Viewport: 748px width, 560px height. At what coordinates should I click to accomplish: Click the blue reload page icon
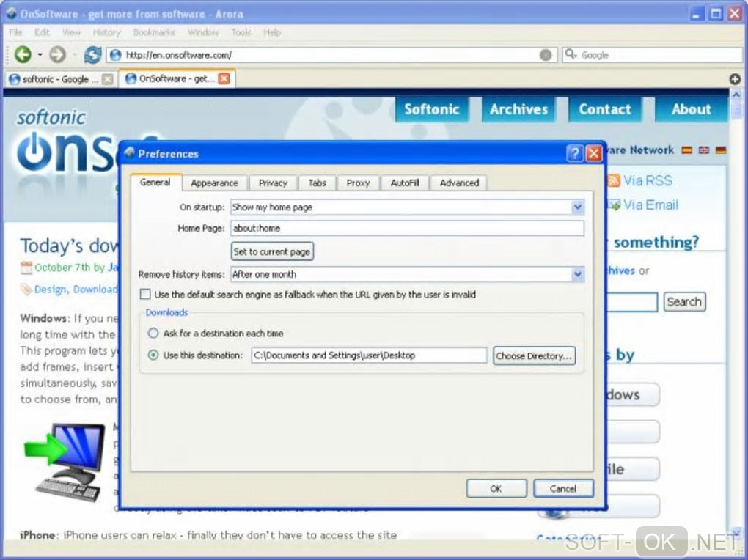[92, 54]
